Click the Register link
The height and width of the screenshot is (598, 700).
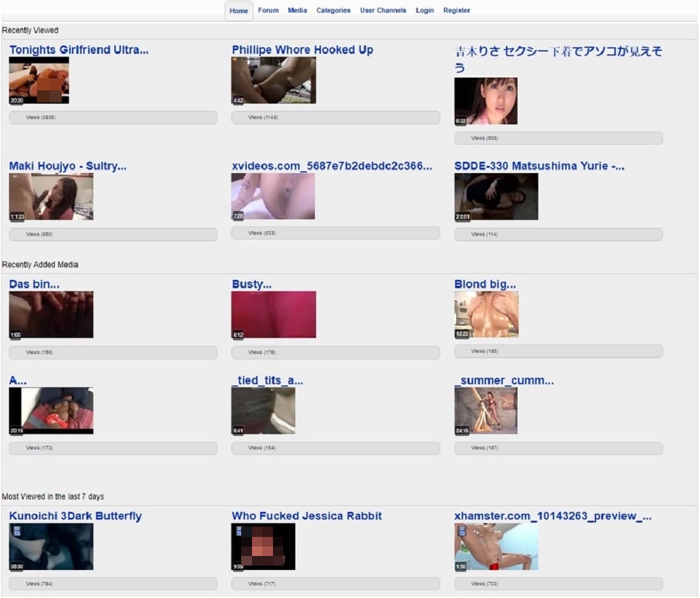(x=457, y=11)
